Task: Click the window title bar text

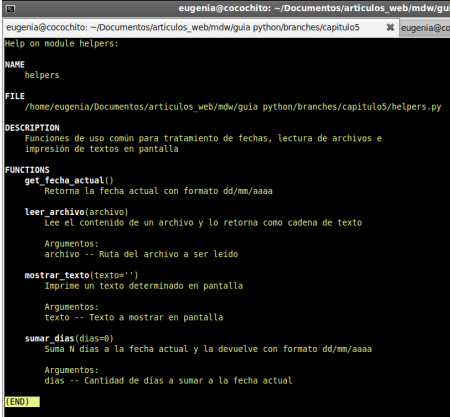Action: pyautogui.click(x=314, y=8)
